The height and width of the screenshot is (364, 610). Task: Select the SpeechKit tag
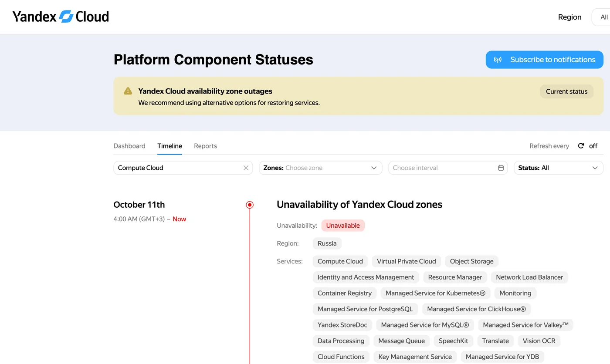tap(454, 341)
